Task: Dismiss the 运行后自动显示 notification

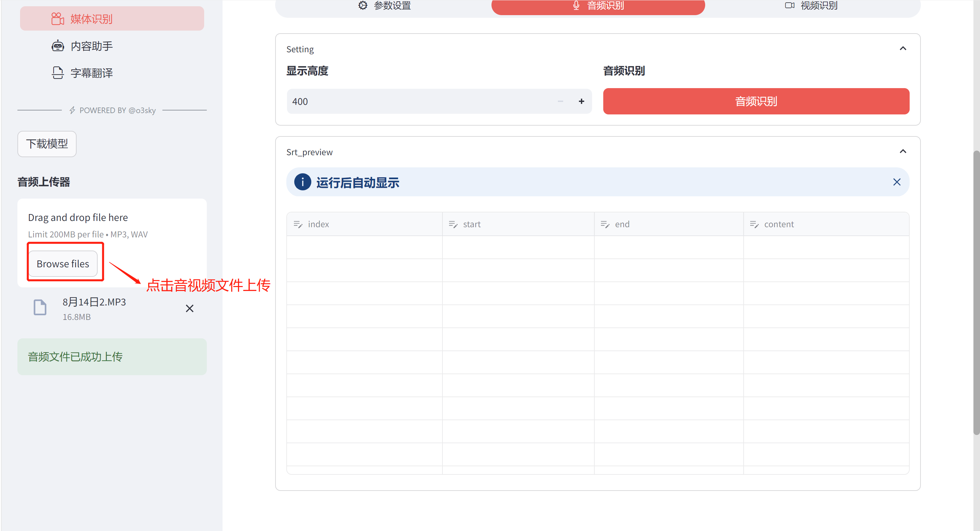Action: coord(896,182)
